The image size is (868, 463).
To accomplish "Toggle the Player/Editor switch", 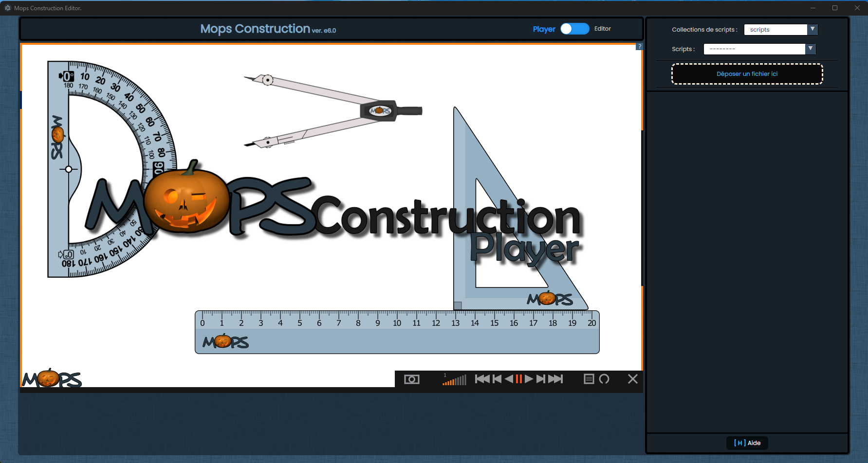I will pos(574,29).
